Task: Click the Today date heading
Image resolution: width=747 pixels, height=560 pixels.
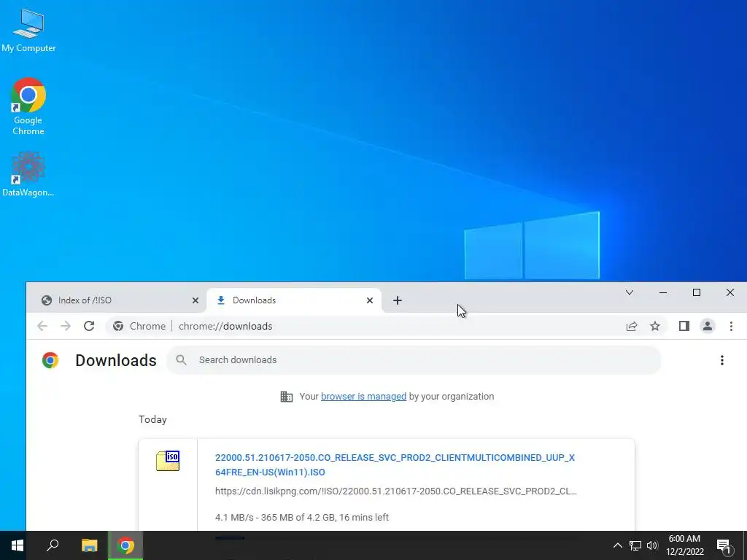Action: point(152,419)
